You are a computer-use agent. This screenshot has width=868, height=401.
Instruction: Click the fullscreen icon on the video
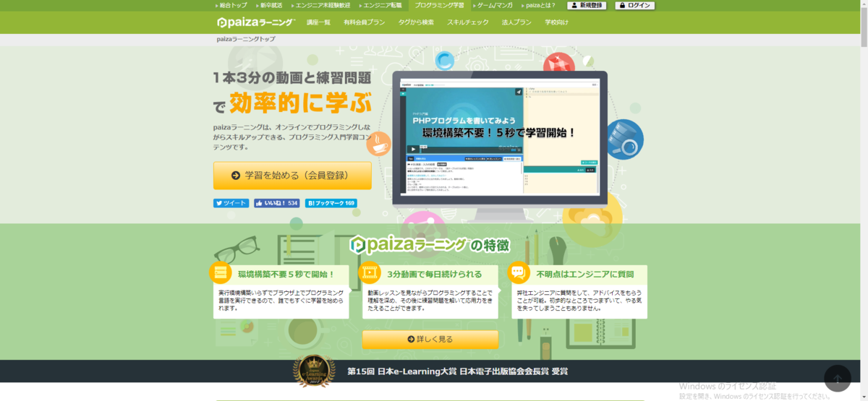click(519, 150)
